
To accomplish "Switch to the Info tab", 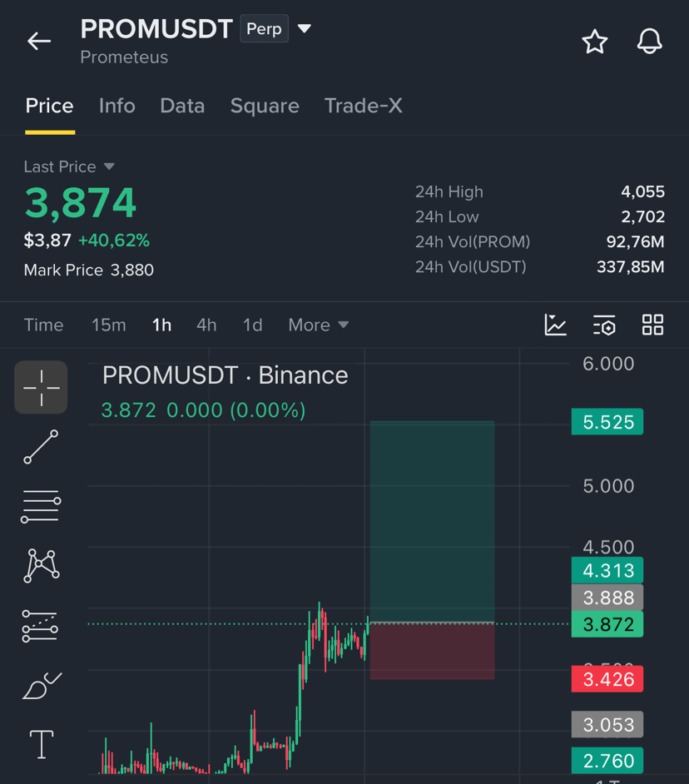I will pos(117,106).
